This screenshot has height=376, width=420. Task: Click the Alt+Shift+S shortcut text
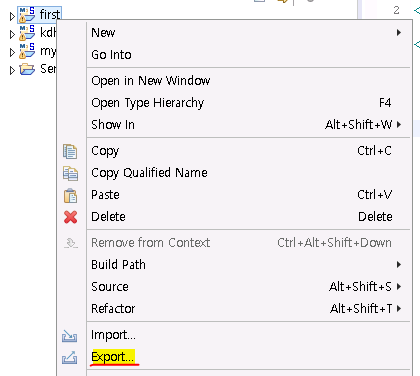click(360, 287)
